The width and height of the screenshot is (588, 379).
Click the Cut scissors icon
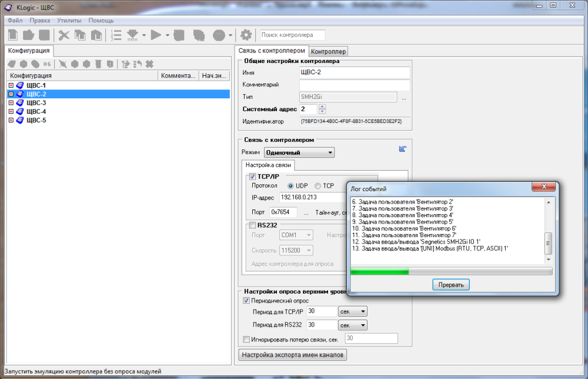point(64,35)
